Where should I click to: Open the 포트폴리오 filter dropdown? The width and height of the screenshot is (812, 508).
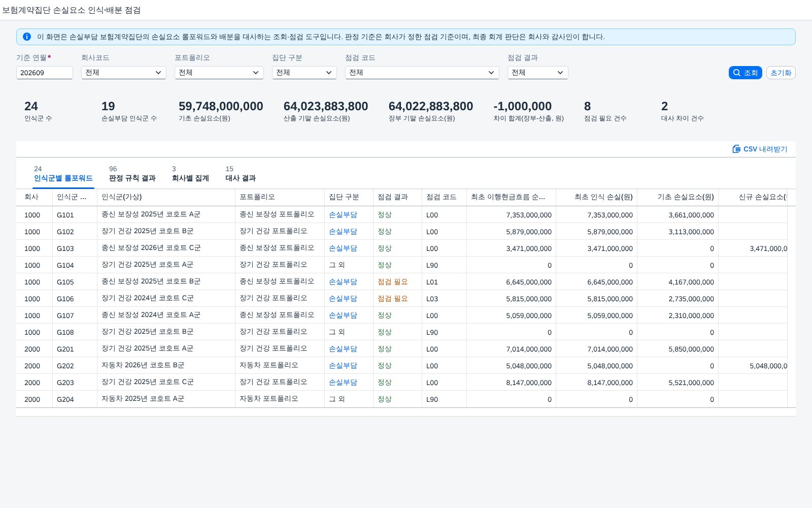[219, 73]
